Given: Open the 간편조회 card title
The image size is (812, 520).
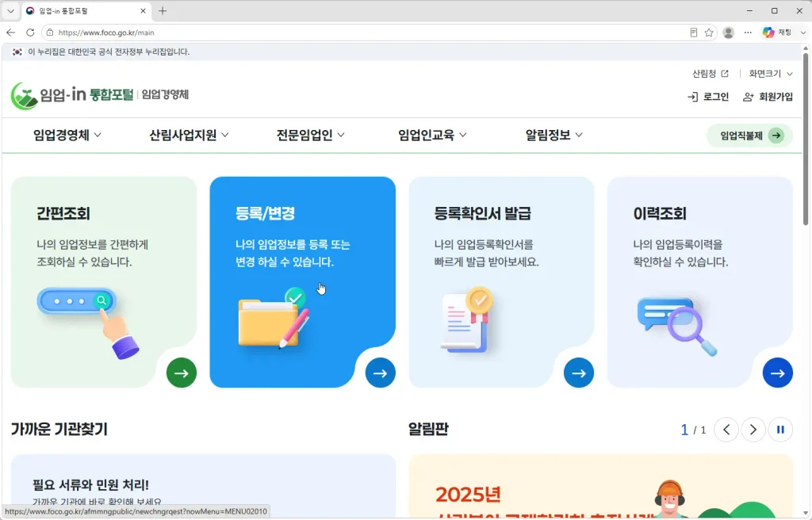Looking at the screenshot, I should pos(63,213).
